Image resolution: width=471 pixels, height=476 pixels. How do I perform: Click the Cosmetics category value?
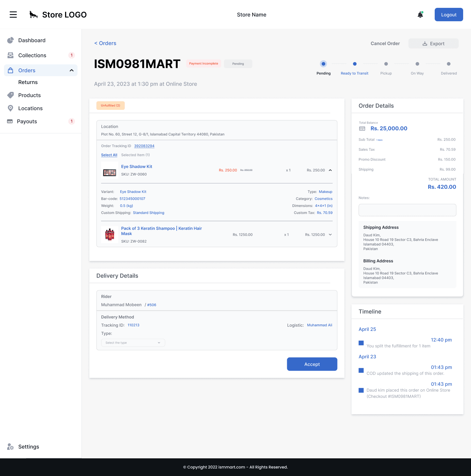click(323, 199)
